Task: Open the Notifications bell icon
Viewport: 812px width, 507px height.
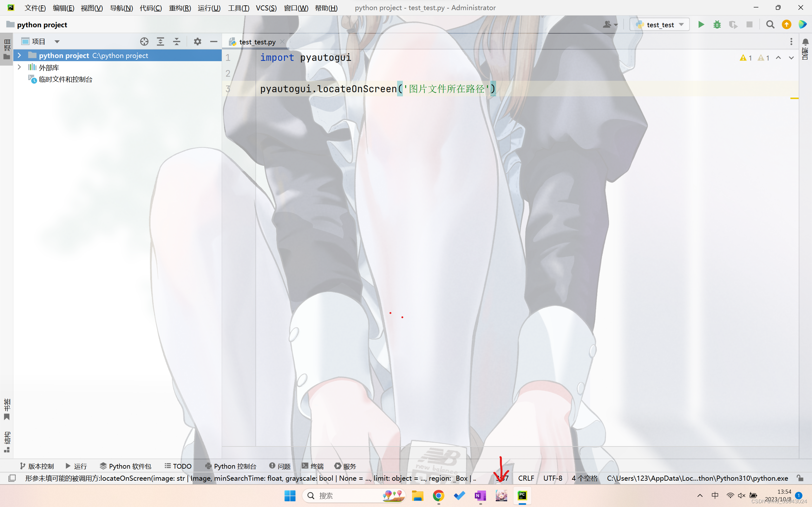Action: coord(805,42)
